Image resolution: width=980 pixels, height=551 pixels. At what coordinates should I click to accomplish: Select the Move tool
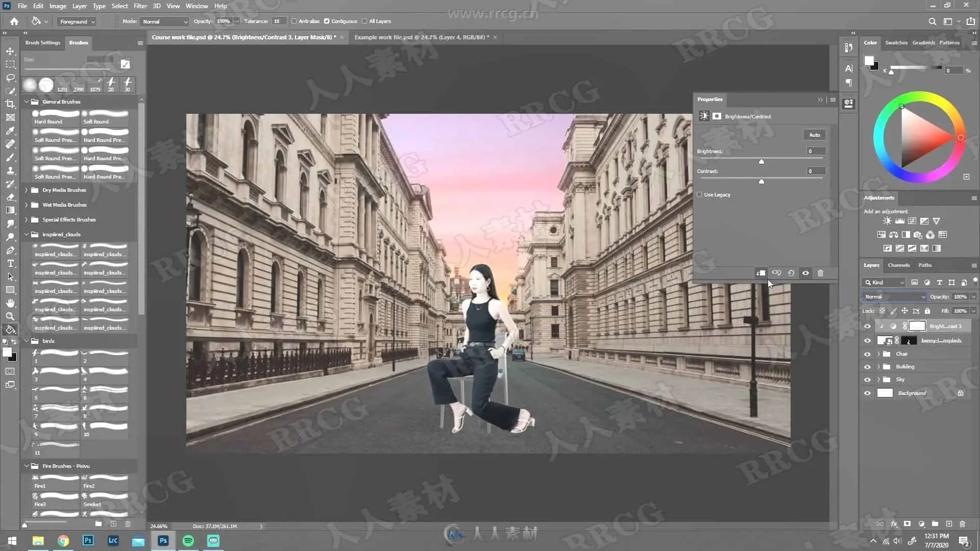coord(10,52)
